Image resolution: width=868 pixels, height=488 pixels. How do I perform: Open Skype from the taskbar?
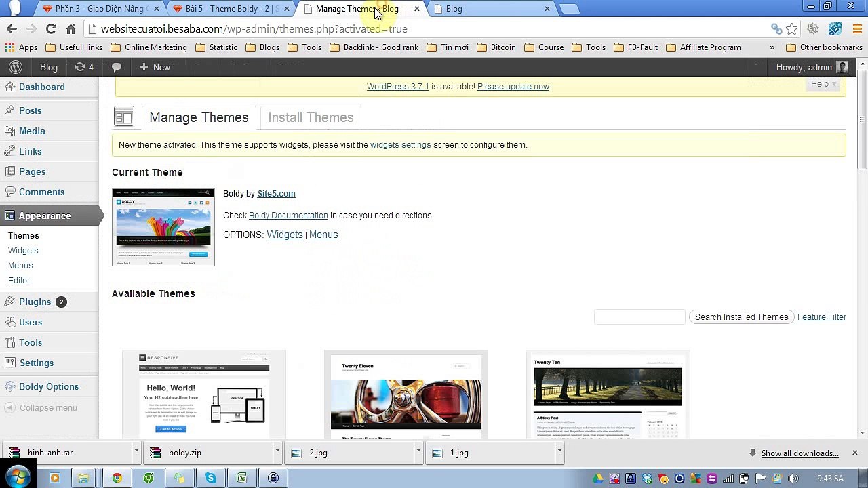[x=211, y=478]
